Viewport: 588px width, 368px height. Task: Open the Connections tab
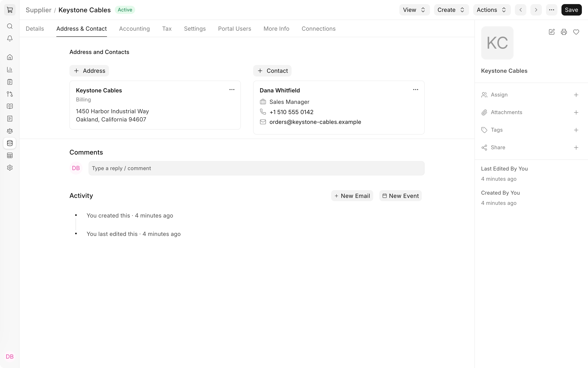(318, 29)
